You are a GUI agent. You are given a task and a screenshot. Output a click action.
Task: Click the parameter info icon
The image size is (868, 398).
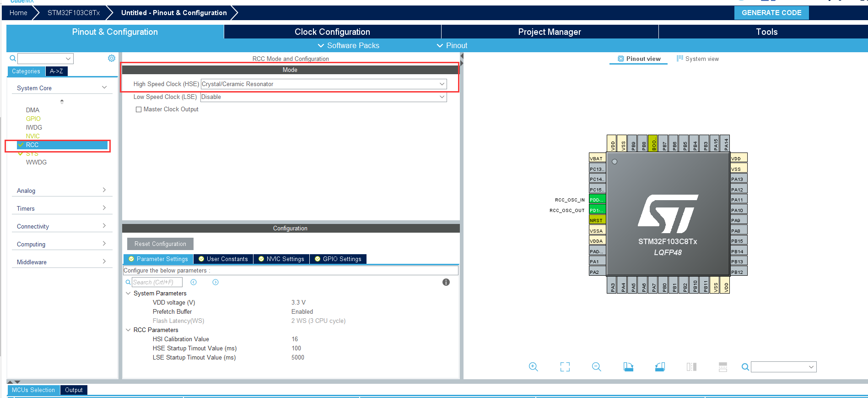pyautogui.click(x=446, y=282)
